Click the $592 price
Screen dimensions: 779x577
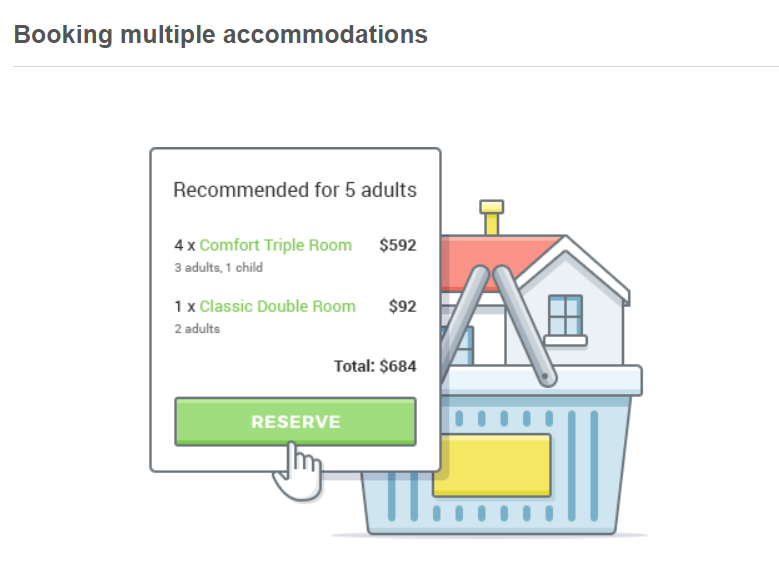398,245
